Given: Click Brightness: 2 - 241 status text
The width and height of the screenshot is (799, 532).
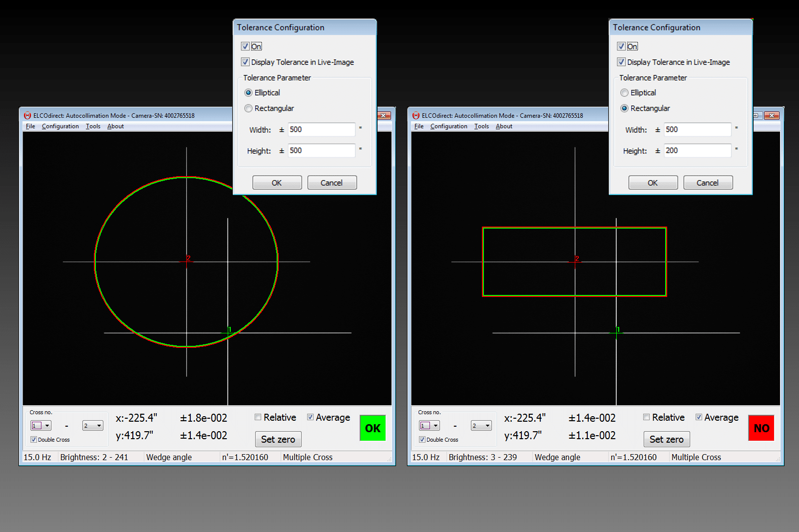Looking at the screenshot, I should pos(94,457).
